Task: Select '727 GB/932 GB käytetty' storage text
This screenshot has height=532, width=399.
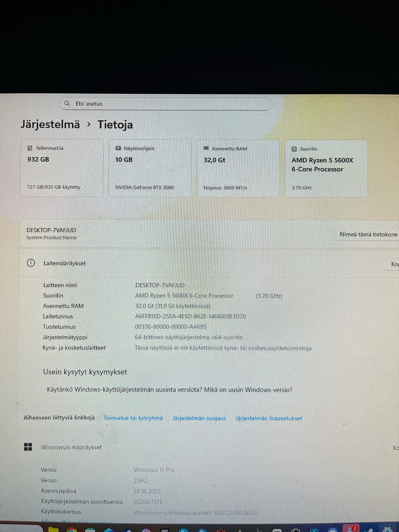Action: [x=54, y=187]
